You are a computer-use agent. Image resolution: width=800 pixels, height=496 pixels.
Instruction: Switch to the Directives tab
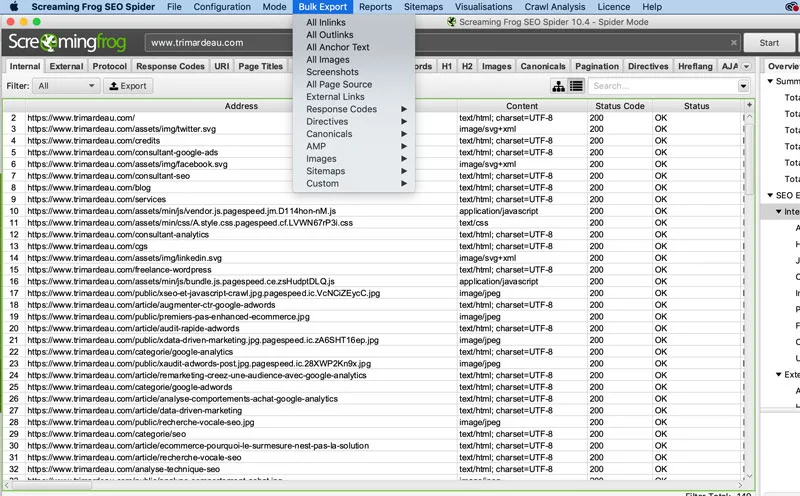[x=648, y=66]
